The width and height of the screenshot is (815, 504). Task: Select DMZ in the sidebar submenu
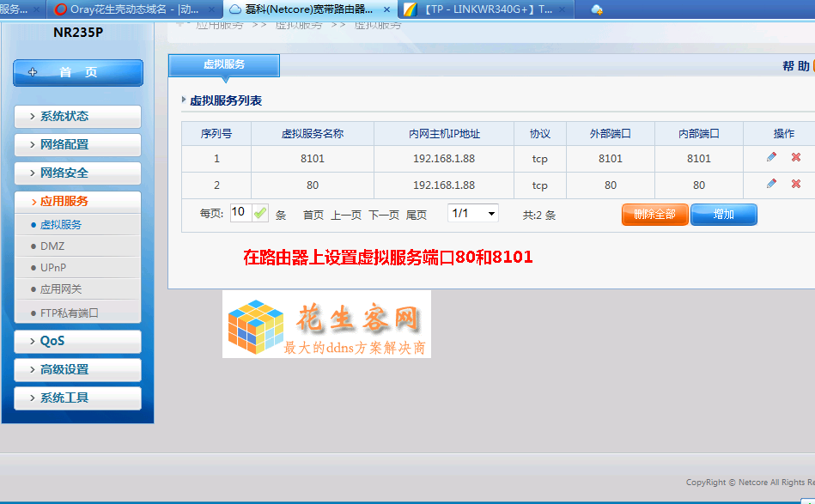[52, 246]
